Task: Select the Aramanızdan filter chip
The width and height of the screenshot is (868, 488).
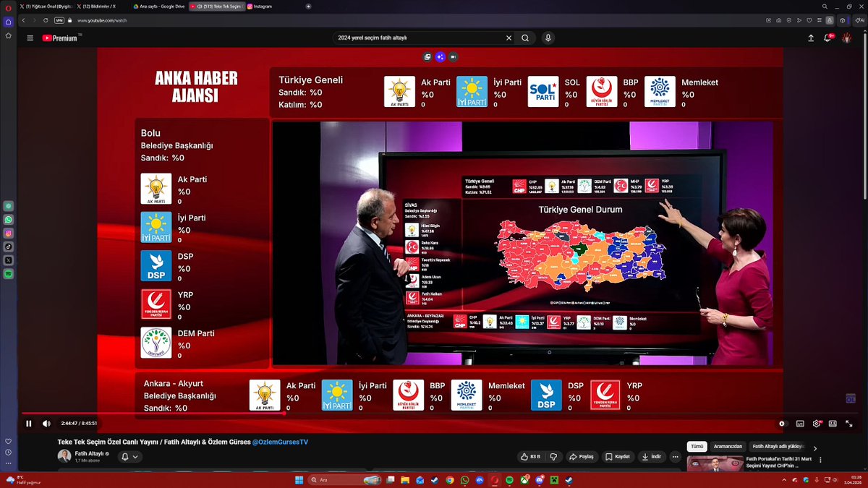Action: pyautogui.click(x=727, y=447)
